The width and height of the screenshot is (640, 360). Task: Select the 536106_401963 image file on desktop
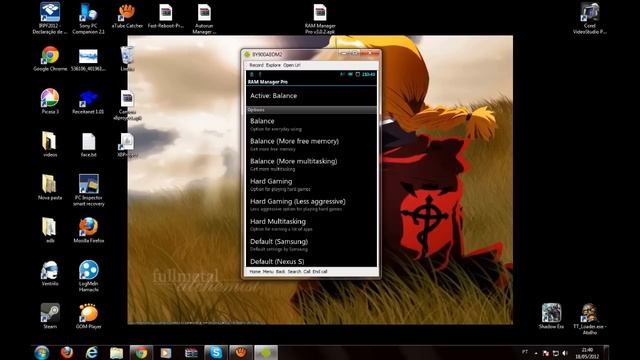(x=89, y=59)
